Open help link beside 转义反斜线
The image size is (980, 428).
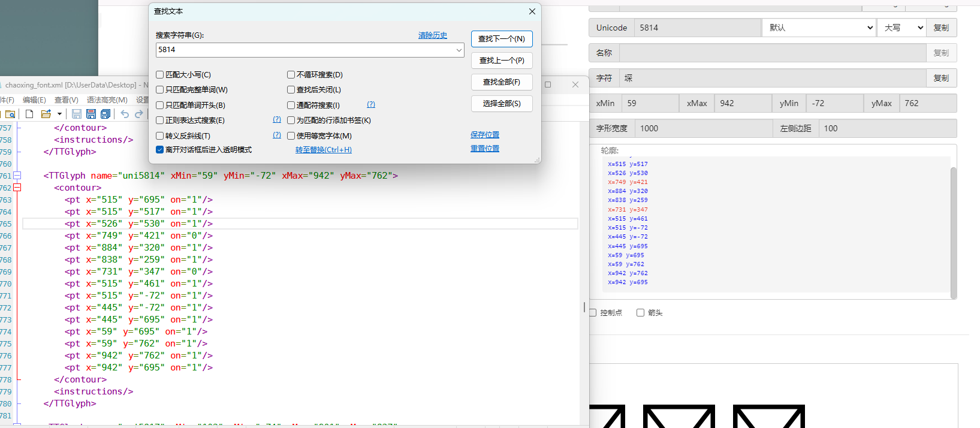point(277,135)
